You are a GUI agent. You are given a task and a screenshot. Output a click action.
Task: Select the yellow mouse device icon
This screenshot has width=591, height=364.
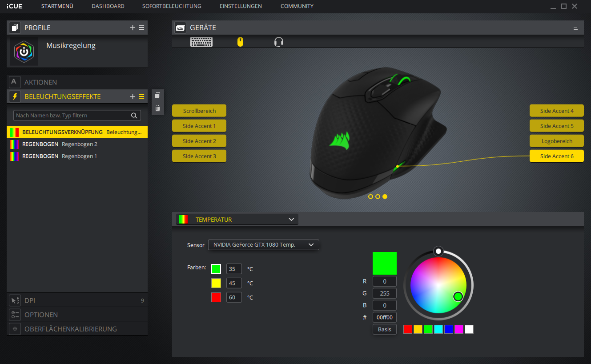[x=240, y=42]
